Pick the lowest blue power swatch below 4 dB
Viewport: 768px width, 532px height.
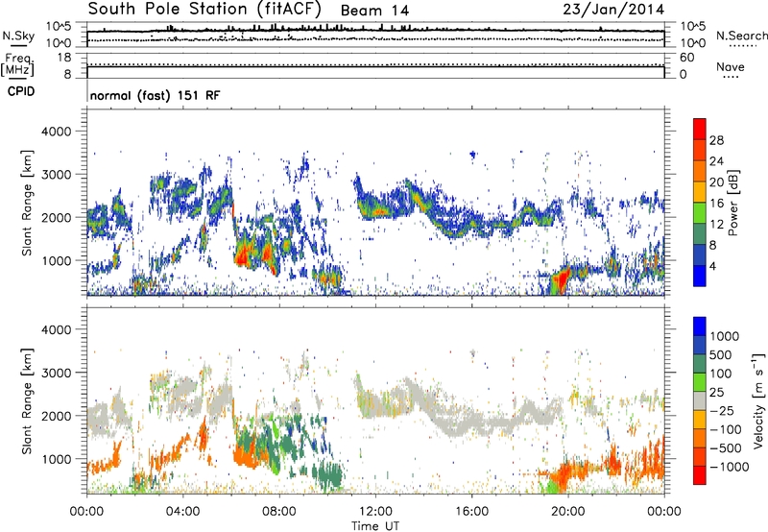700,276
